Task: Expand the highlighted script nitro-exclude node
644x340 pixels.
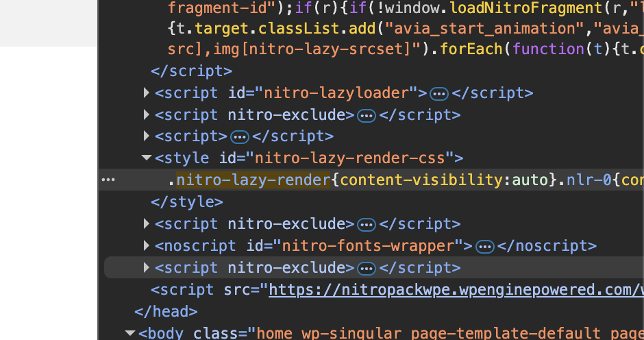Action: tap(146, 267)
